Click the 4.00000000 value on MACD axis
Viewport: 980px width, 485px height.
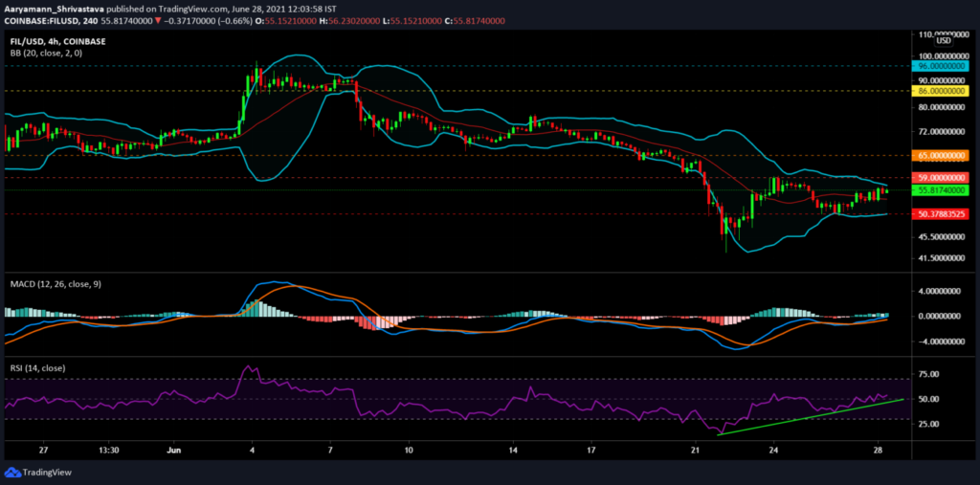[940, 292]
